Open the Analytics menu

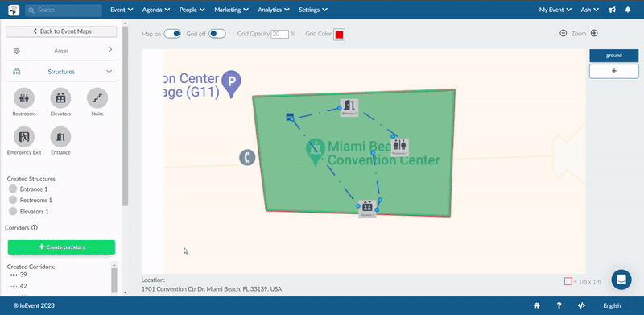[x=274, y=10]
